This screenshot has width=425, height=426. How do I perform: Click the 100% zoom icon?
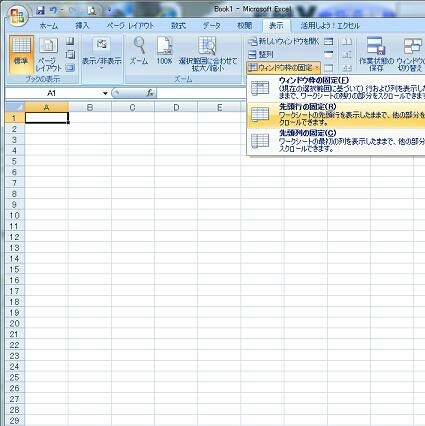(x=165, y=51)
